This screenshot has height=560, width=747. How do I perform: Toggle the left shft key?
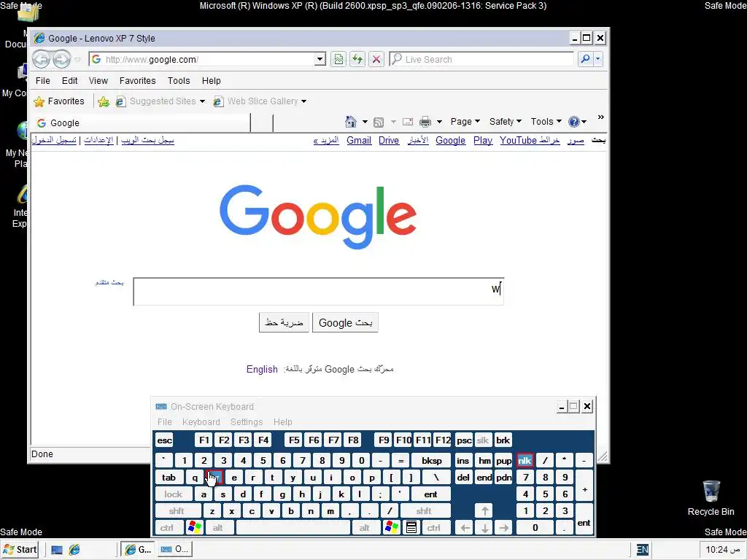pyautogui.click(x=177, y=511)
